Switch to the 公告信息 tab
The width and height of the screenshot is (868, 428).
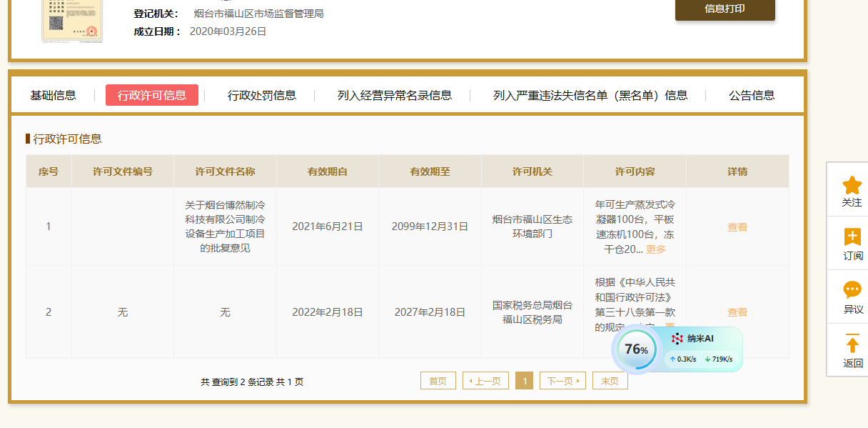752,95
